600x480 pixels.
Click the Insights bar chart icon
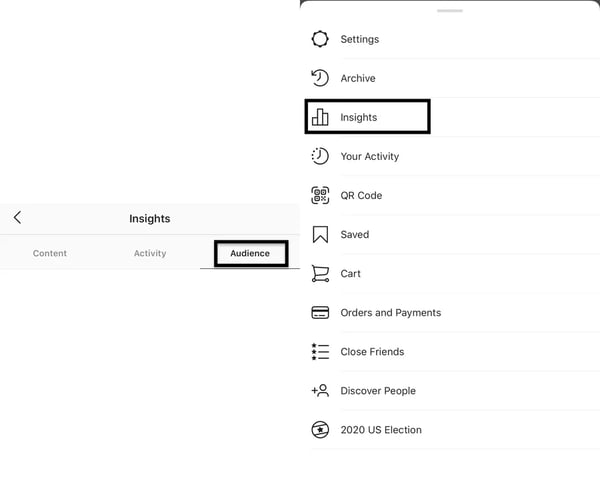(320, 117)
